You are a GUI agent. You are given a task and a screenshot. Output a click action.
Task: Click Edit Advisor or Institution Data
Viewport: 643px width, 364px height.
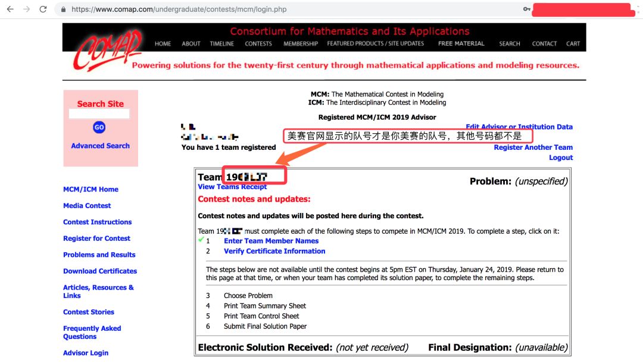[x=519, y=127]
